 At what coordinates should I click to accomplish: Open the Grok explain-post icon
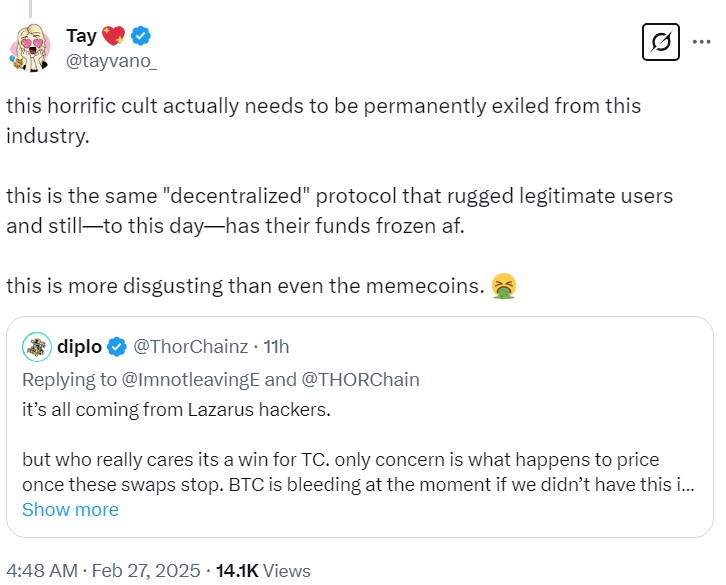659,44
